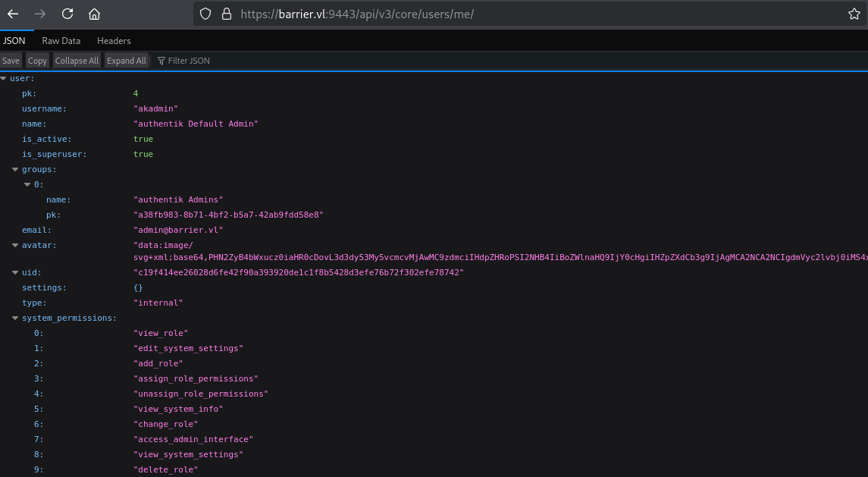
Task: Select the type value "internal"
Action: (x=158, y=303)
